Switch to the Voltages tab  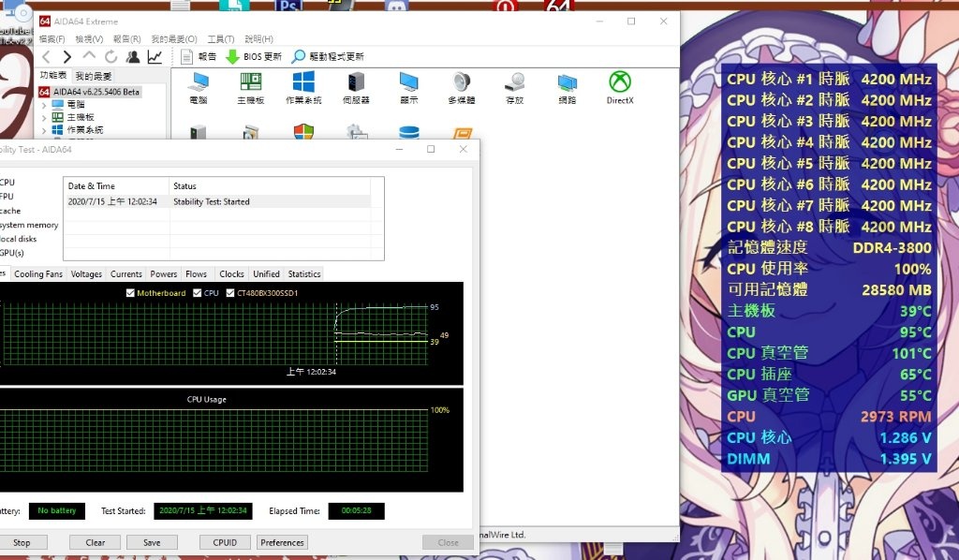(x=86, y=273)
